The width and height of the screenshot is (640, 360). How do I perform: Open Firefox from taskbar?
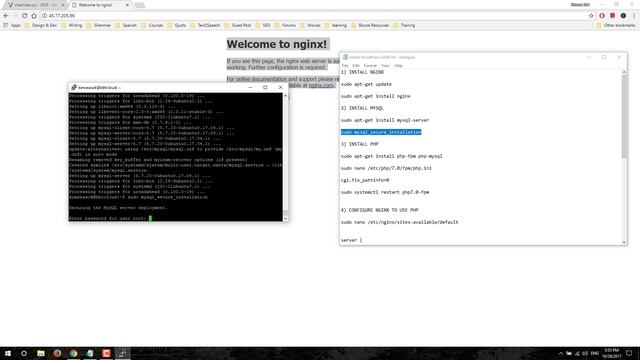click(57, 353)
